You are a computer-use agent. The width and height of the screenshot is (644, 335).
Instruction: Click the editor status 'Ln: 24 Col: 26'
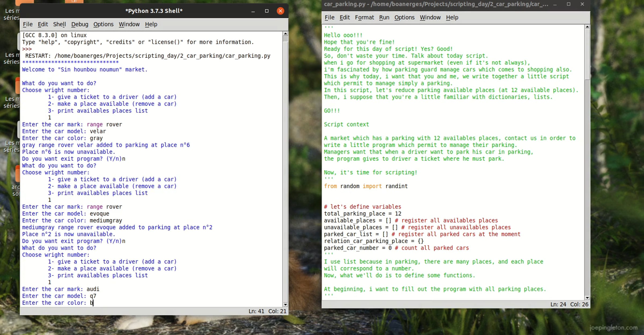tap(569, 304)
